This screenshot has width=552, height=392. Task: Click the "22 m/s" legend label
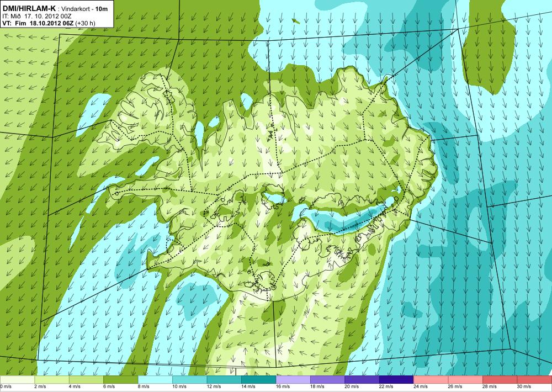[x=386, y=386]
